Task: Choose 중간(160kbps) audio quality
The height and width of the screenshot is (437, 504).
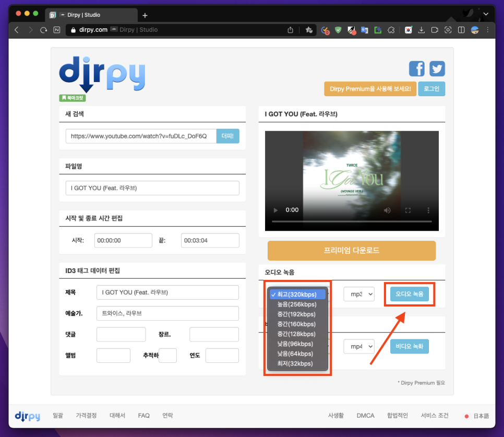Action: click(x=297, y=324)
